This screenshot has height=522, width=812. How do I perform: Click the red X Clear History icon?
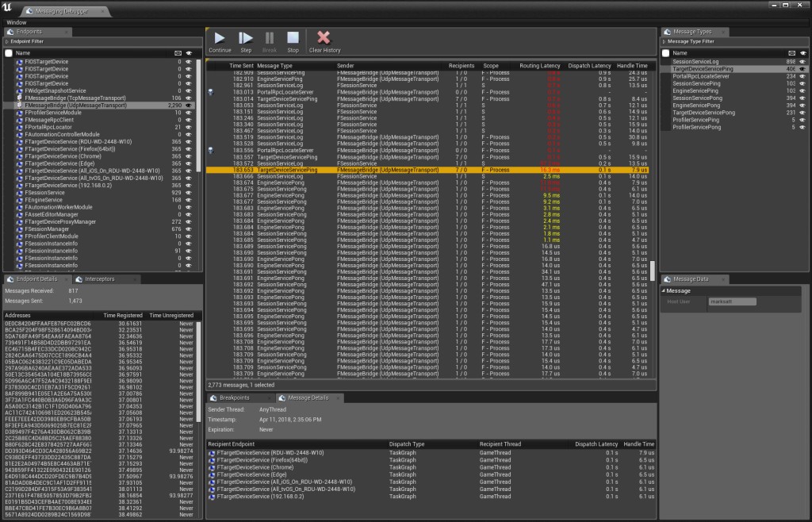tap(324, 37)
